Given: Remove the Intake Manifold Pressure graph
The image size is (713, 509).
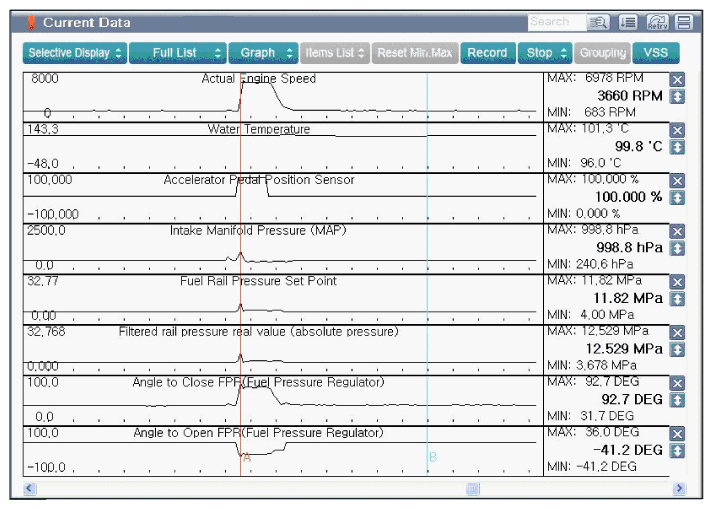Looking at the screenshot, I should coord(677,232).
